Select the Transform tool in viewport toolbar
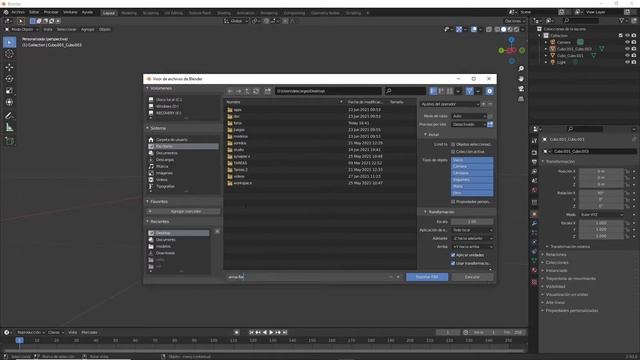This screenshot has height=360, width=640. click(9, 102)
